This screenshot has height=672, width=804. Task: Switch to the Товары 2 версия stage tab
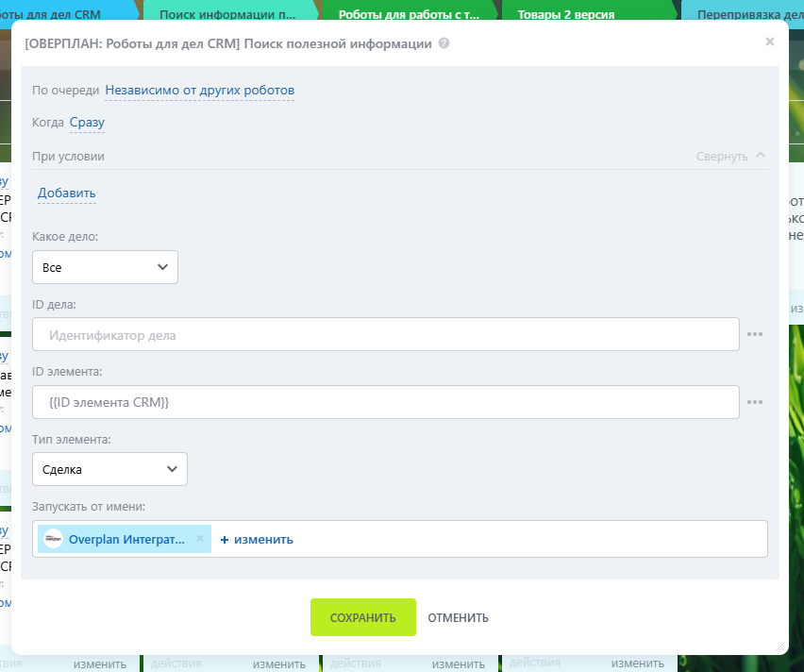566,15
